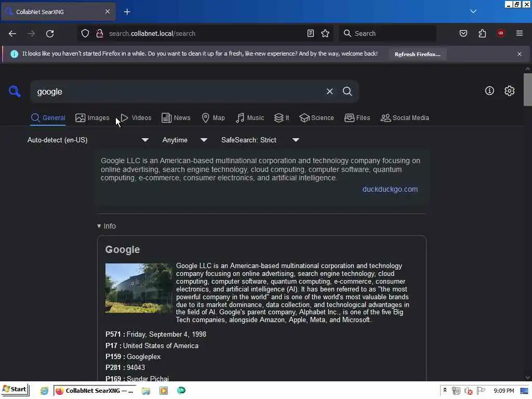Open SearXNG preferences gear
Screen dimensions: 532x399
tap(509, 90)
